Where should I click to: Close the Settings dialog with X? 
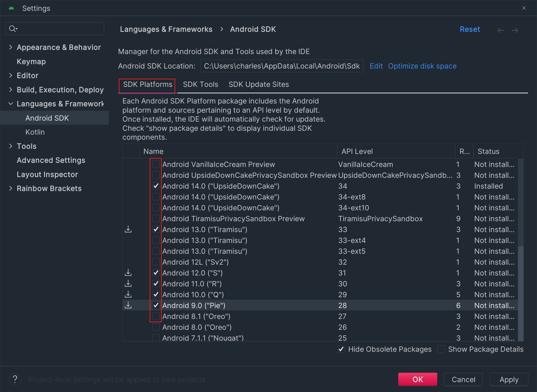524,8
